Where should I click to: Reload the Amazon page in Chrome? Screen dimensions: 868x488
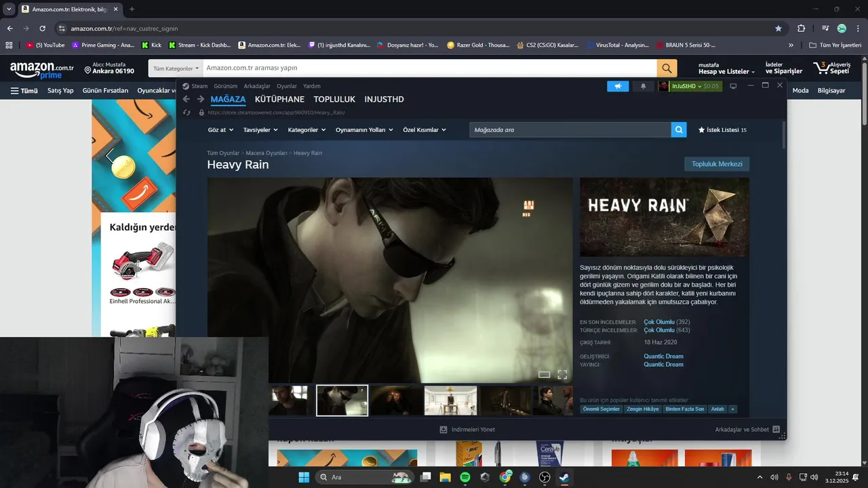pyautogui.click(x=43, y=28)
